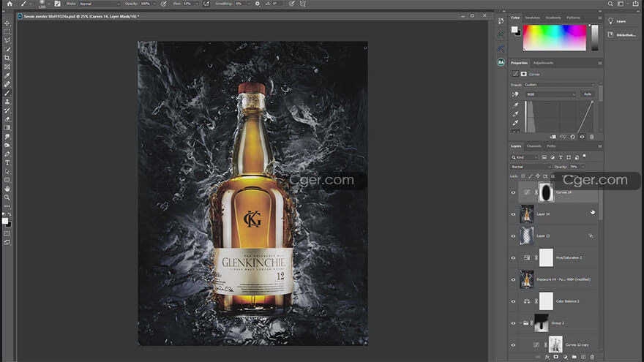Hide the Exposure smart object layer
Image resolution: width=644 pixels, height=362 pixels.
(x=513, y=279)
